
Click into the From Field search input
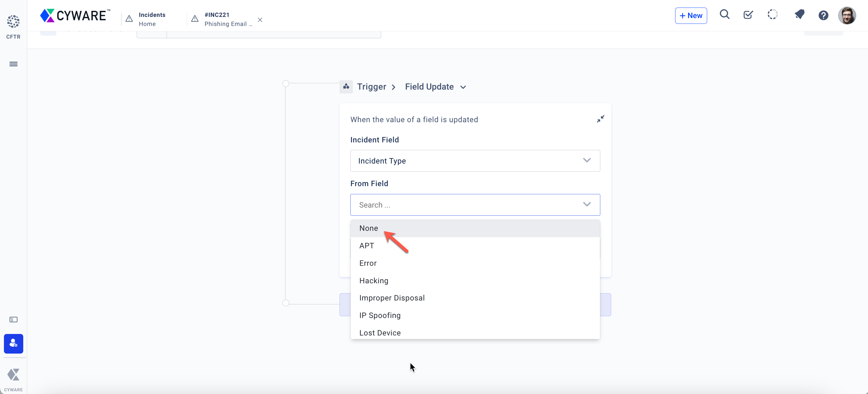tap(465, 205)
